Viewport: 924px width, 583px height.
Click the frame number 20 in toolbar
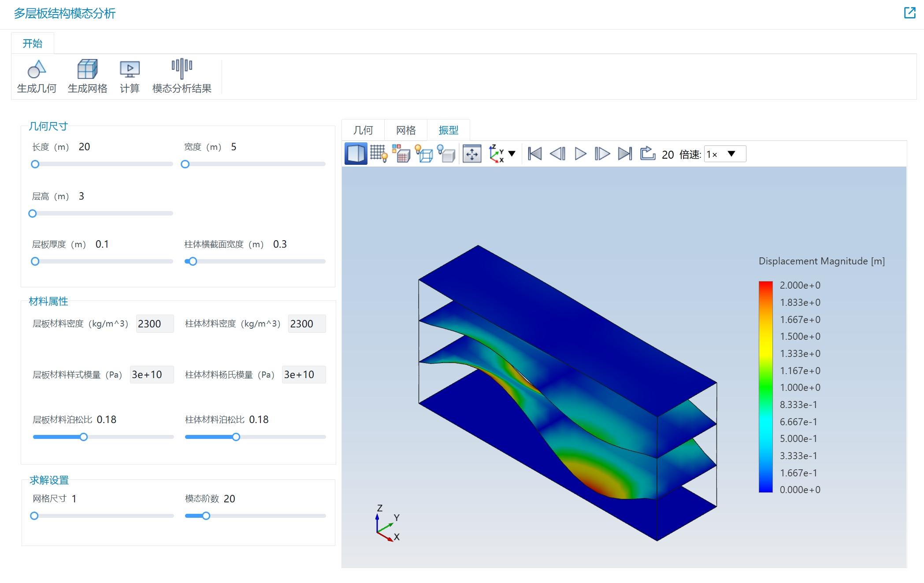(x=668, y=155)
